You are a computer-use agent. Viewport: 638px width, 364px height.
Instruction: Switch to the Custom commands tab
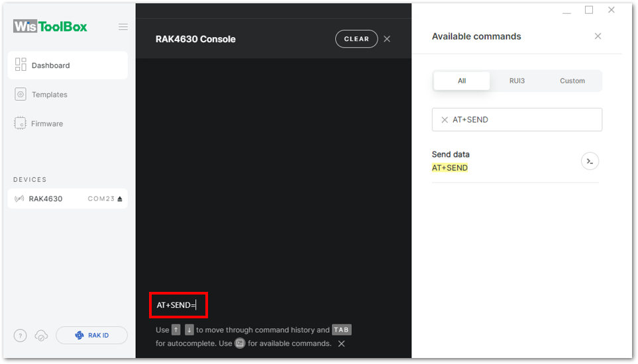(572, 81)
